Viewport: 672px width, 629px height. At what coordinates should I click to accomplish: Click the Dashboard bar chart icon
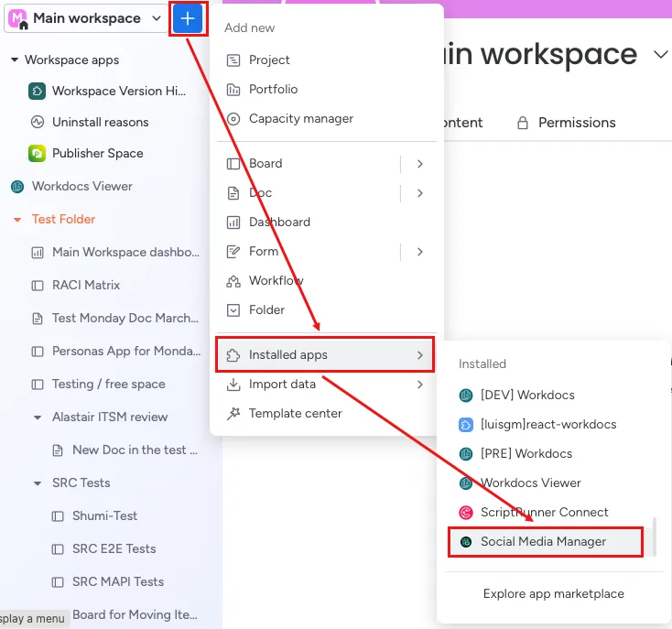pyautogui.click(x=233, y=222)
